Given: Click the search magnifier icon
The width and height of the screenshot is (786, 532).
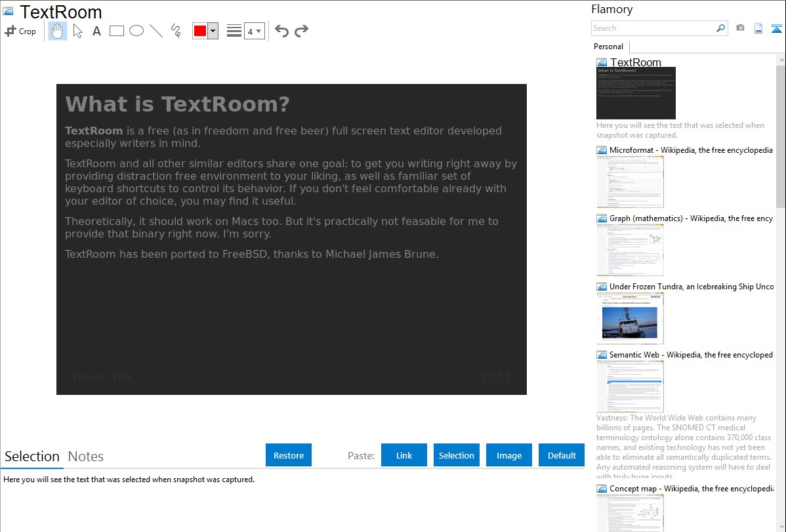Looking at the screenshot, I should pos(720,28).
